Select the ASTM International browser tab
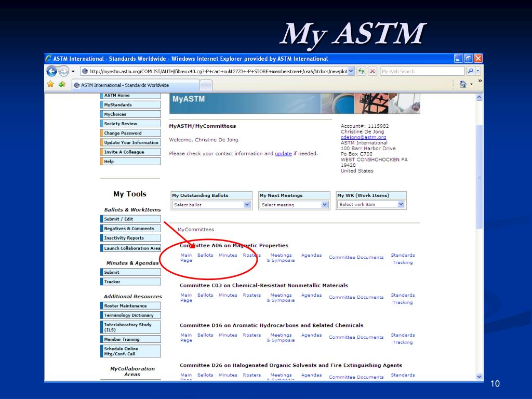The height and width of the screenshot is (399, 532). (136, 85)
